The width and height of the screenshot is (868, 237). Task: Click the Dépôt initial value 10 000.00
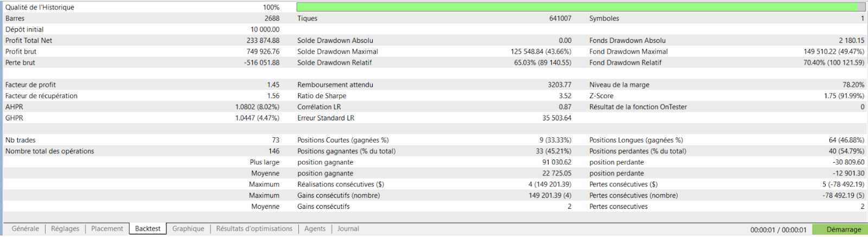[265, 30]
